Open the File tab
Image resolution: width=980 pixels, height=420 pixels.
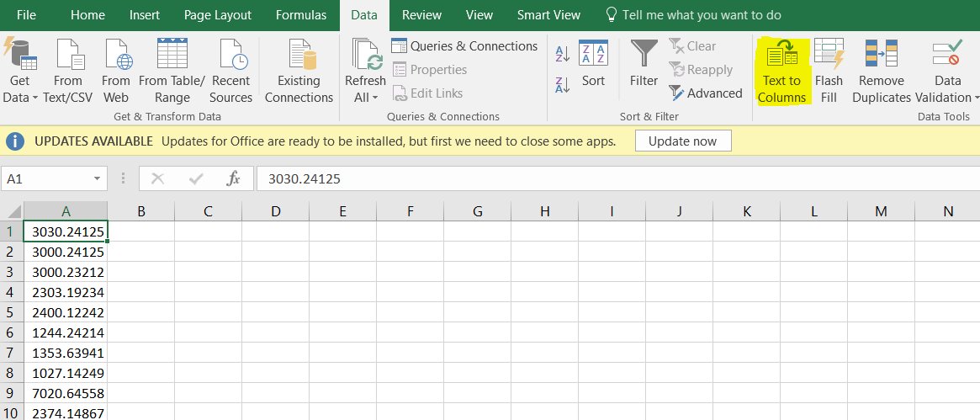click(26, 15)
